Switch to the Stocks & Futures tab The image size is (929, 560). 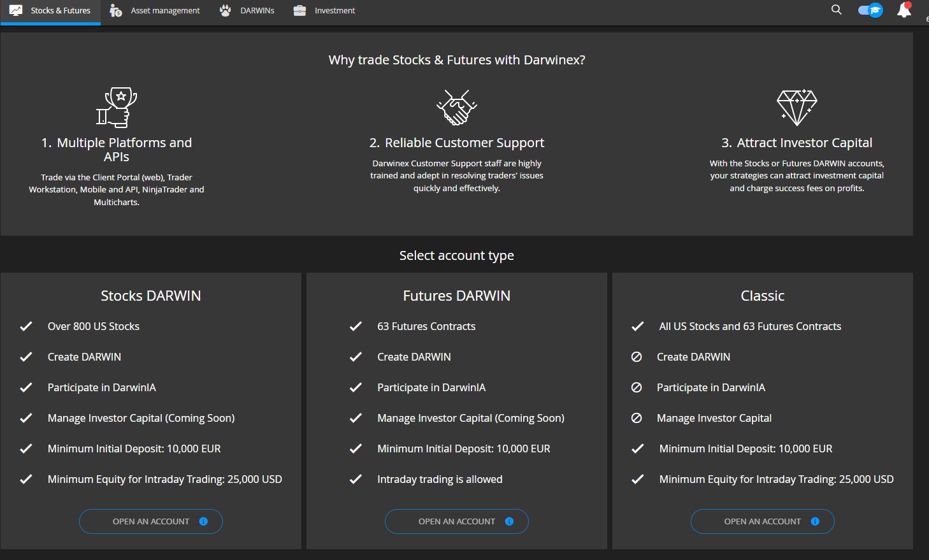tap(50, 11)
